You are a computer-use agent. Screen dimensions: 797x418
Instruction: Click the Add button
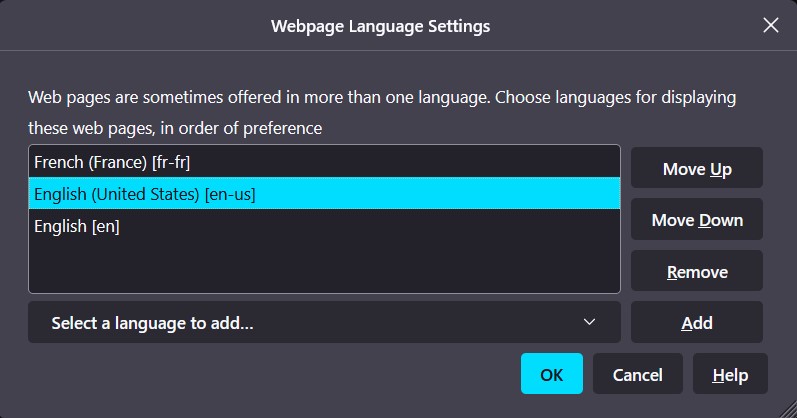(696, 322)
